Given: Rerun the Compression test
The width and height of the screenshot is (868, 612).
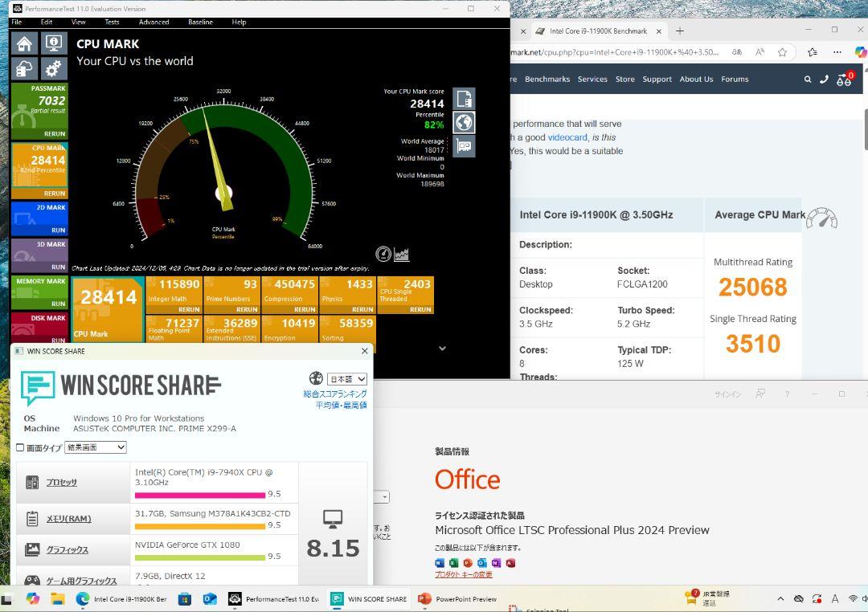Looking at the screenshot, I should coord(305,310).
